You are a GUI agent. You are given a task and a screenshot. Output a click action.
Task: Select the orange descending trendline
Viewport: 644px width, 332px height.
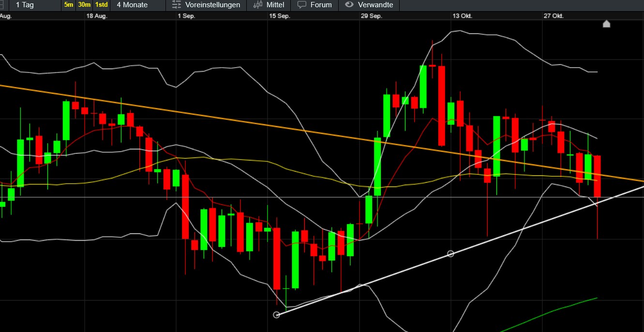click(x=242, y=120)
